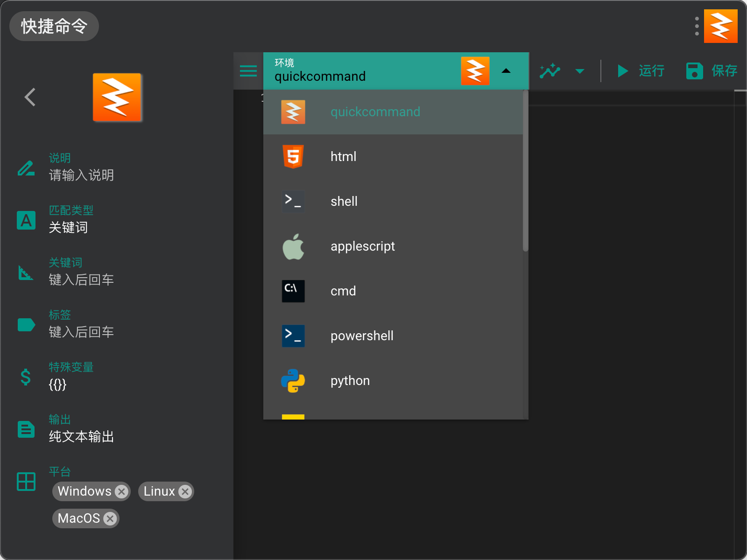Click the dropdown list scrollbar thumb

(x=525, y=171)
